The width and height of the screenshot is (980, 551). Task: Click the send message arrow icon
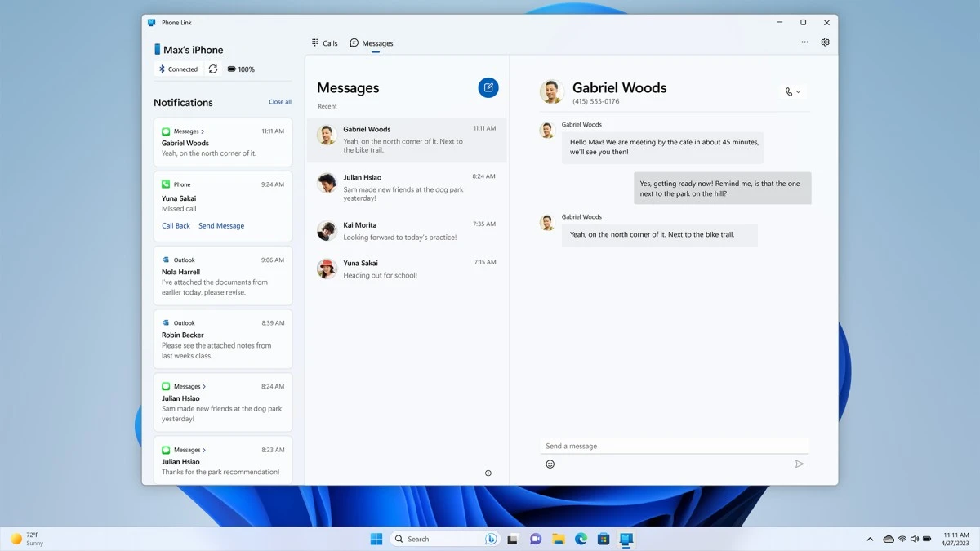click(800, 464)
